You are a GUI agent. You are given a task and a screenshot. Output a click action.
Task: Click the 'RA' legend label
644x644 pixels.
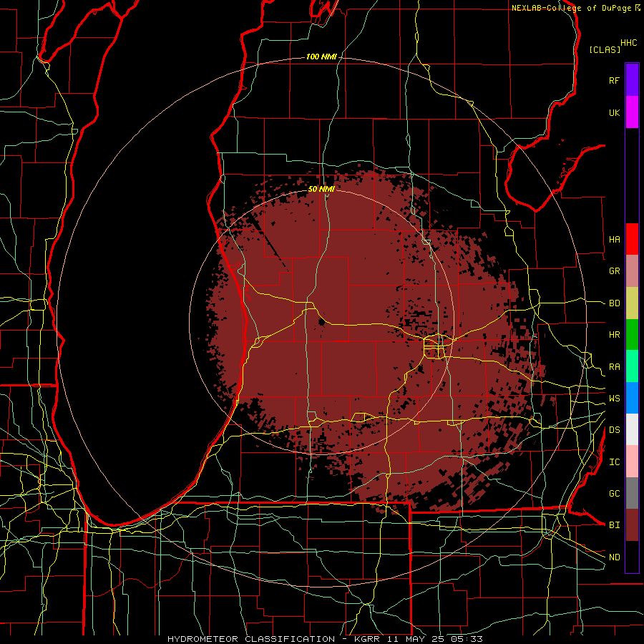pyautogui.click(x=615, y=367)
